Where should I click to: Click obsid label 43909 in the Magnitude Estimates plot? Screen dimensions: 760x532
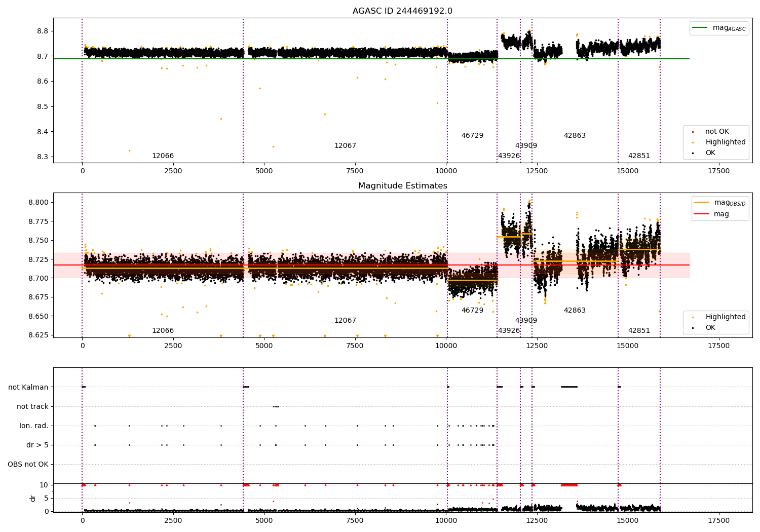tap(526, 321)
